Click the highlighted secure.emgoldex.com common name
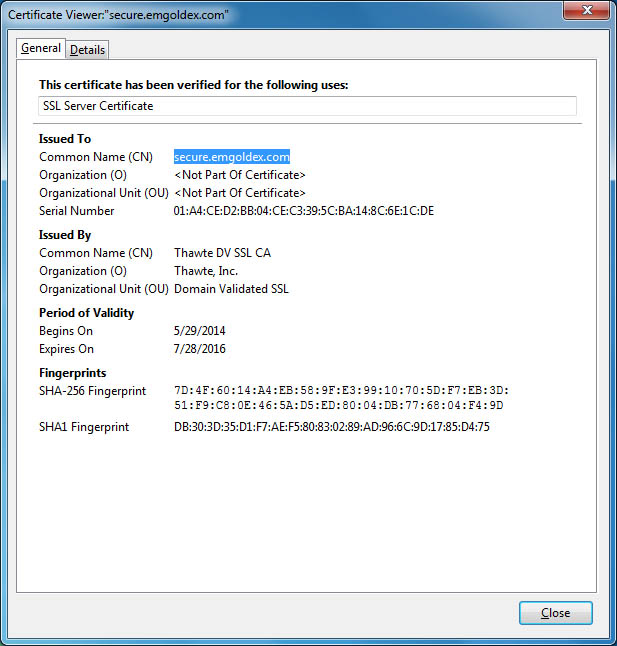 coord(232,157)
